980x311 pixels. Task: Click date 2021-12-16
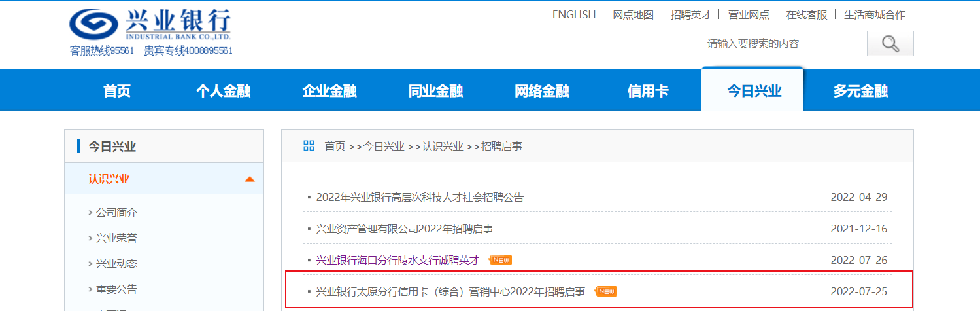(859, 229)
